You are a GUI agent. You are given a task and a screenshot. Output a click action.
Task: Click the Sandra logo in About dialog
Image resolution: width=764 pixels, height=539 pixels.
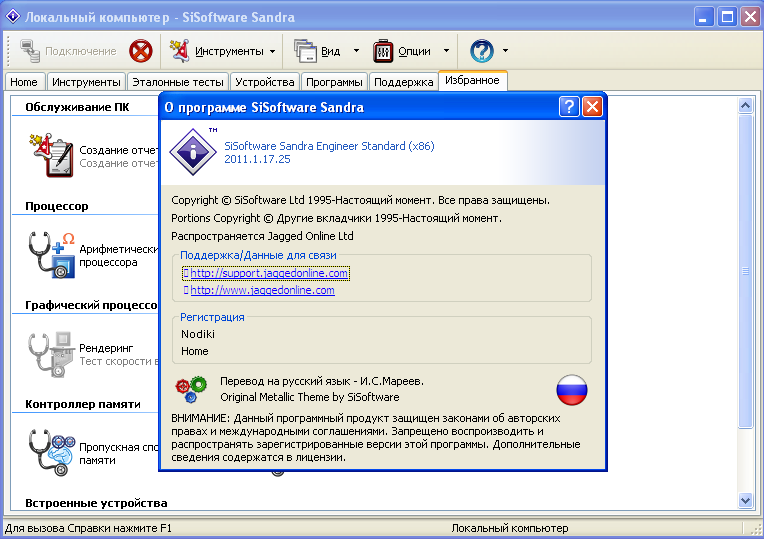(193, 152)
